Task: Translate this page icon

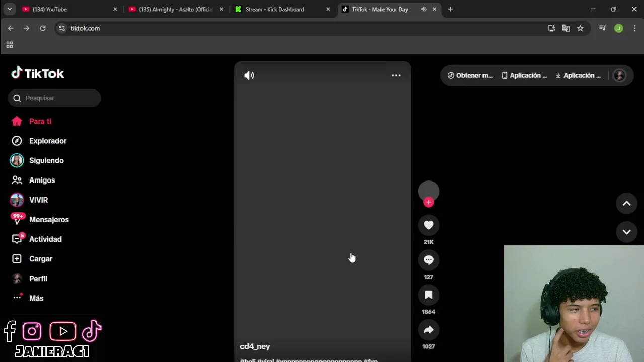Action: tap(566, 28)
